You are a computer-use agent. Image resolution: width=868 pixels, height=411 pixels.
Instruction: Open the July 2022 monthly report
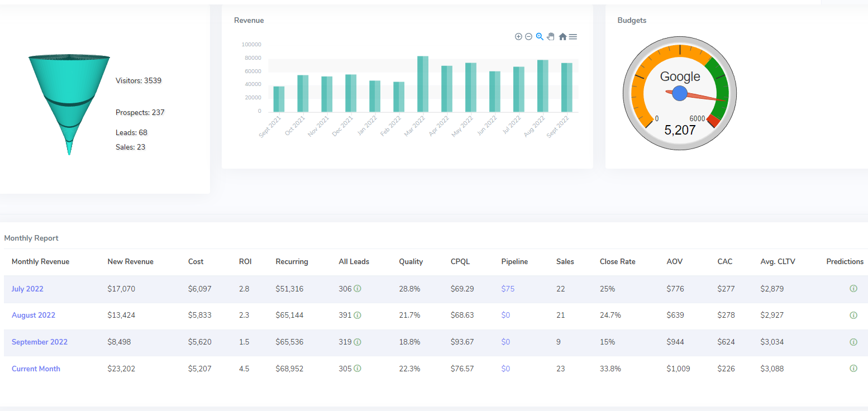(x=27, y=289)
